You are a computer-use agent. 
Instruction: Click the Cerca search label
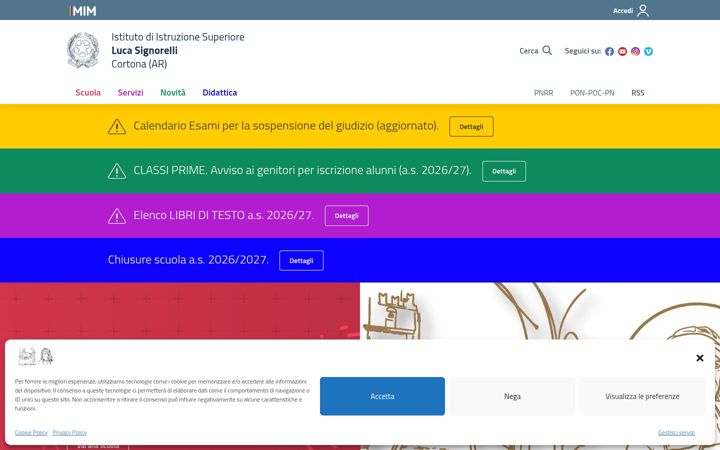click(x=529, y=51)
